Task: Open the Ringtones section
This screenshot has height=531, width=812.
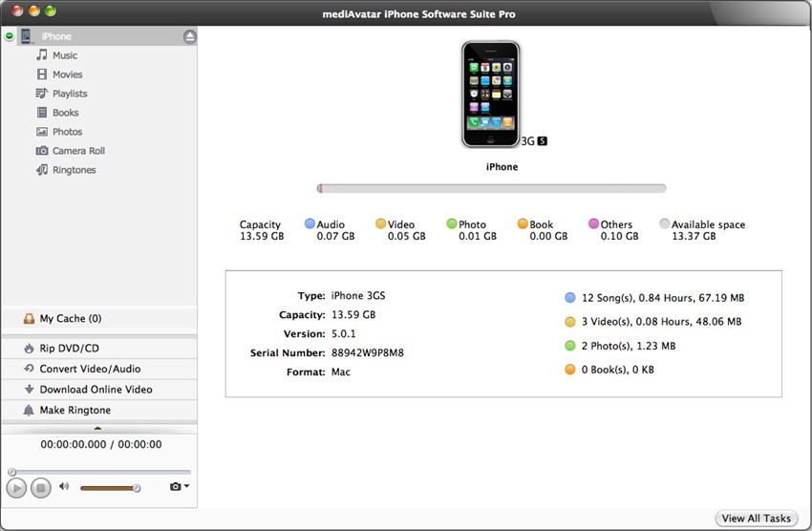Action: pyautogui.click(x=75, y=170)
